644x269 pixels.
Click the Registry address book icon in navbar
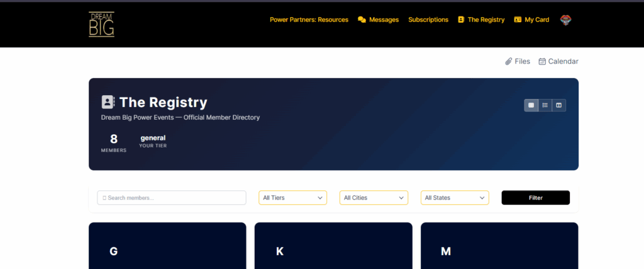coord(461,20)
